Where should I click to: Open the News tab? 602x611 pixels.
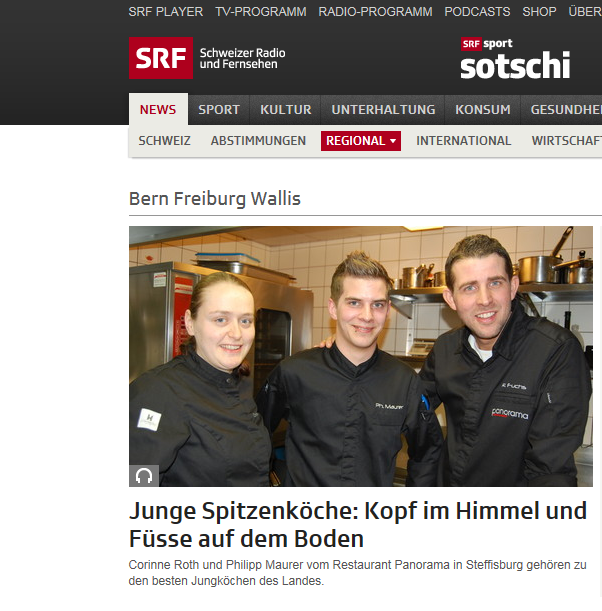(158, 109)
